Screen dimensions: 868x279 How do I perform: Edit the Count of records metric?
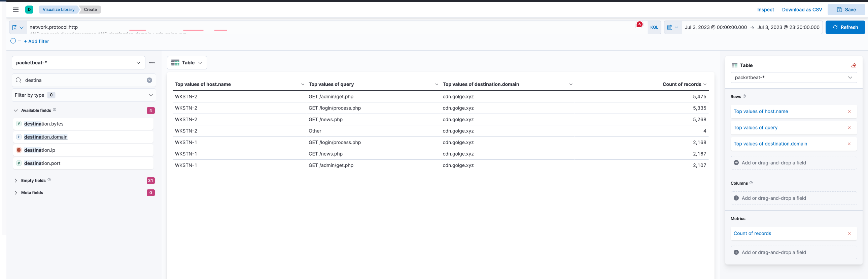point(752,234)
